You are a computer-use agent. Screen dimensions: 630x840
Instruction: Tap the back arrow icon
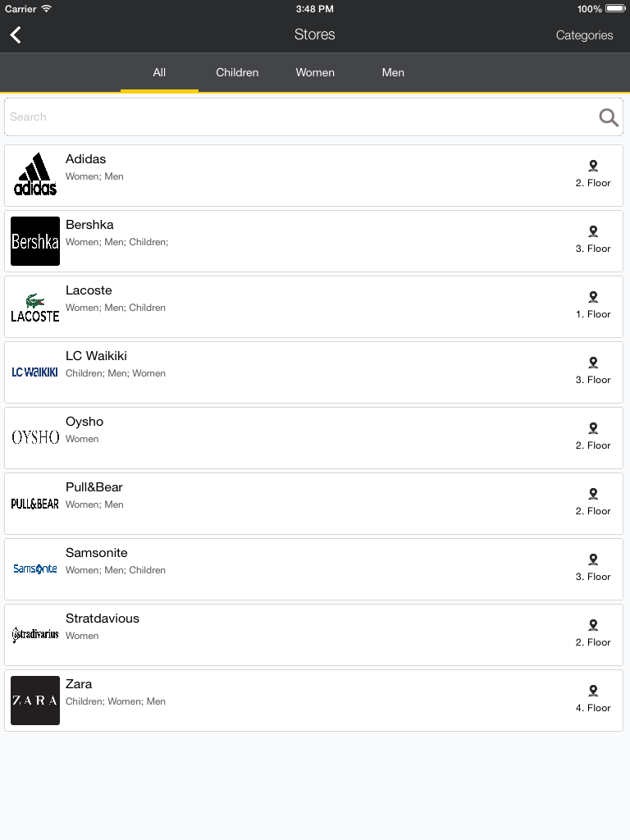[x=16, y=34]
